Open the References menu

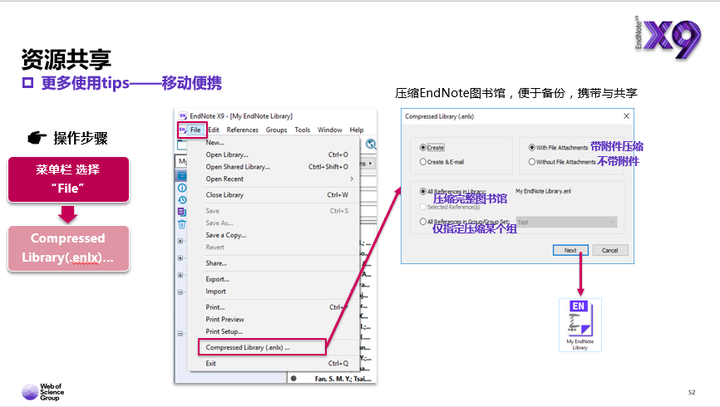tap(242, 130)
